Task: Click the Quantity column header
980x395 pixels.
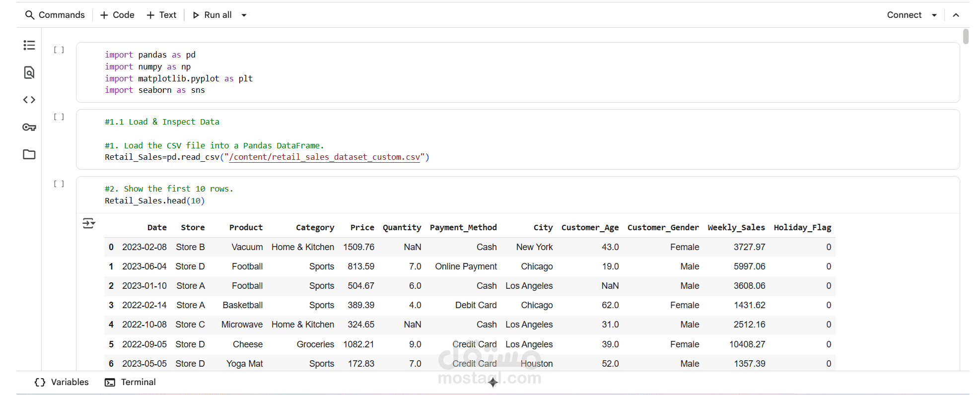Action: coord(402,227)
